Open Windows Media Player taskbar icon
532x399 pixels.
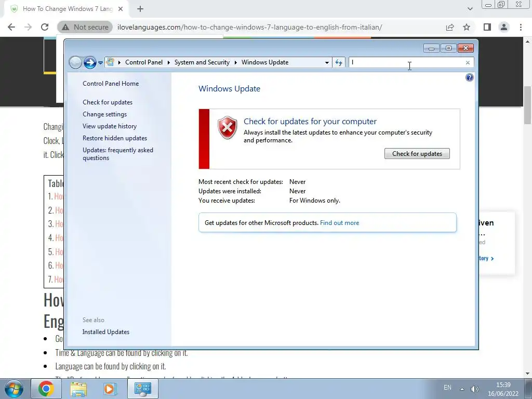(x=110, y=389)
